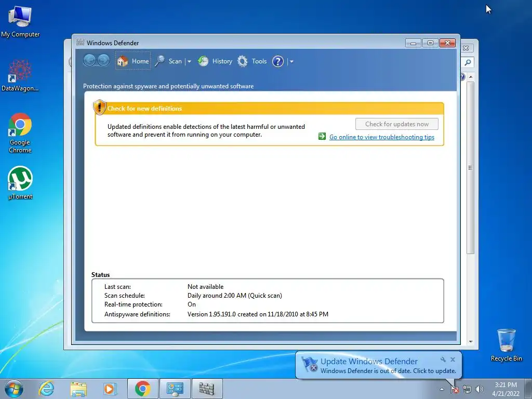The height and width of the screenshot is (399, 532).
Task: Show hidden tray icons arrow
Action: point(442,389)
